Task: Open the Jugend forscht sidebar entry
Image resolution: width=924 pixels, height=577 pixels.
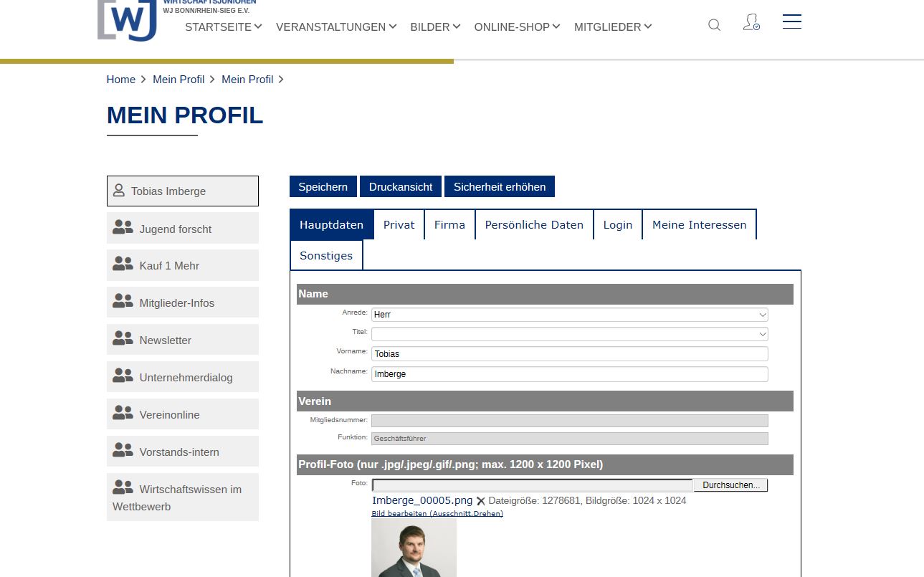Action: pyautogui.click(x=183, y=228)
